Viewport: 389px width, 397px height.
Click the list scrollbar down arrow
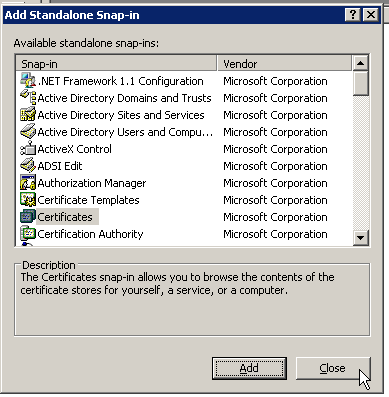tap(360, 238)
